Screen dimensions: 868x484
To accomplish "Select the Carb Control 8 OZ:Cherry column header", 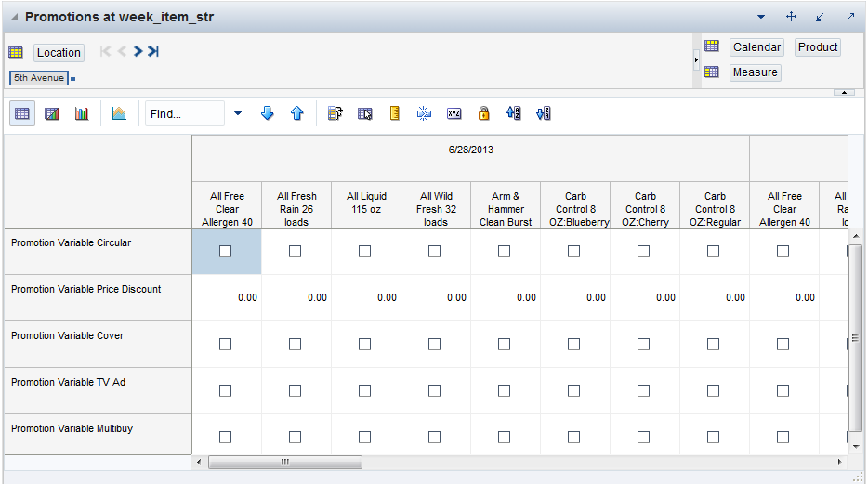I will tap(645, 205).
